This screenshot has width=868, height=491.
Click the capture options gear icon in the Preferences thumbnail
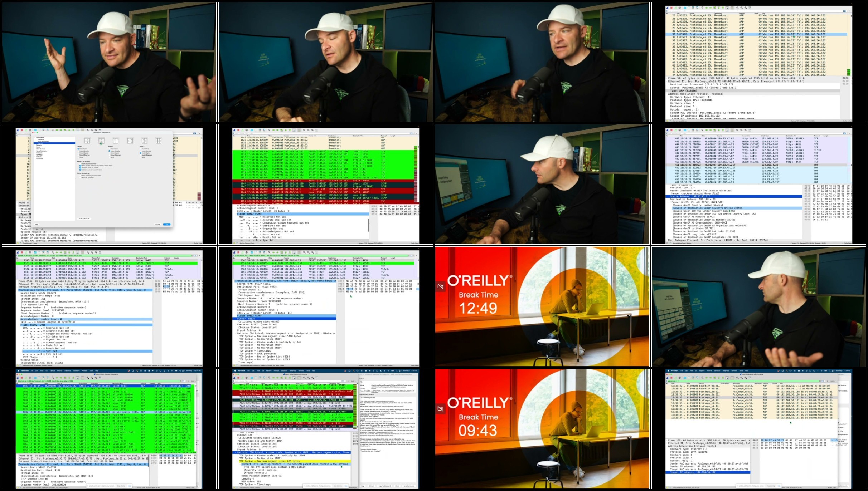pyautogui.click(x=30, y=130)
